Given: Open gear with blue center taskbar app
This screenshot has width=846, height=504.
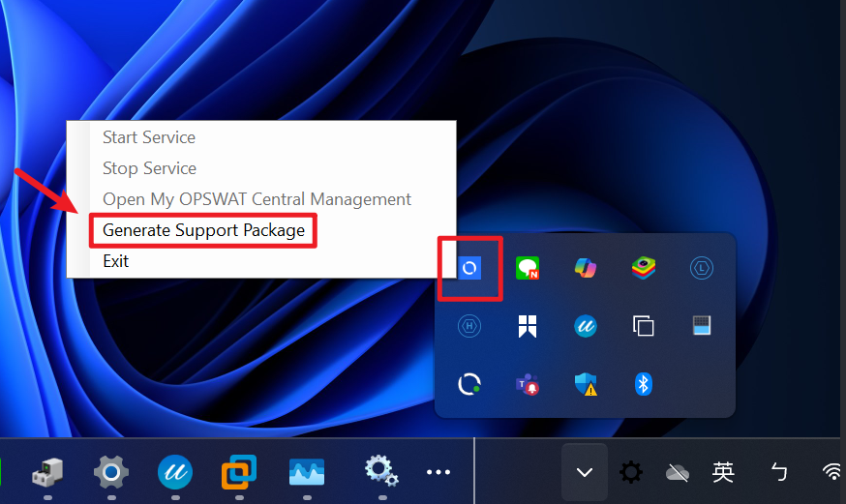Looking at the screenshot, I should click(x=111, y=472).
